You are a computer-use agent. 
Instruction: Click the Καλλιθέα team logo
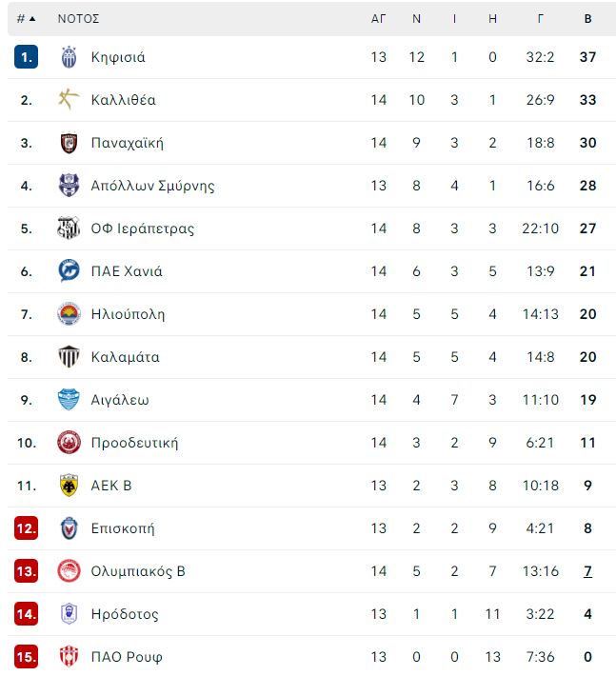coord(69,100)
